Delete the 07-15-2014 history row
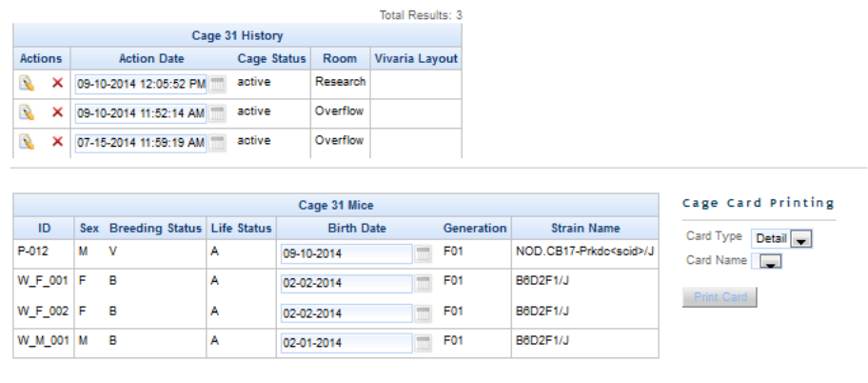This screenshot has width=868, height=383. [x=57, y=143]
